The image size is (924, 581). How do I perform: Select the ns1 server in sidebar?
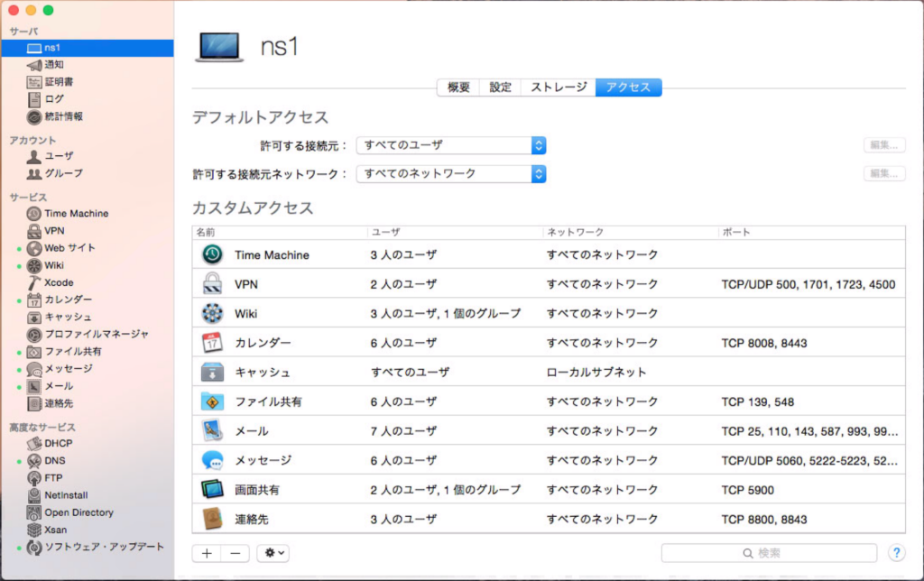point(88,48)
